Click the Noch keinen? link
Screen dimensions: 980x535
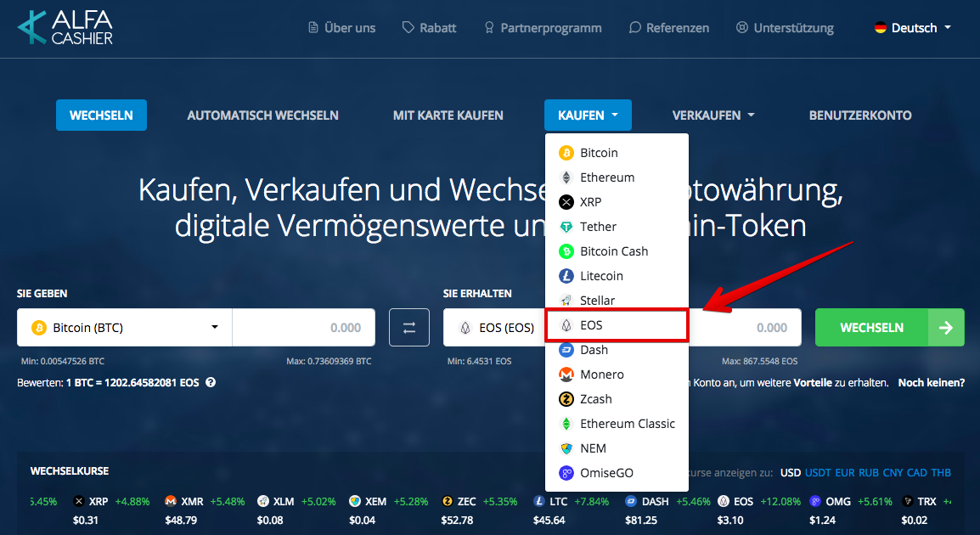(x=932, y=382)
